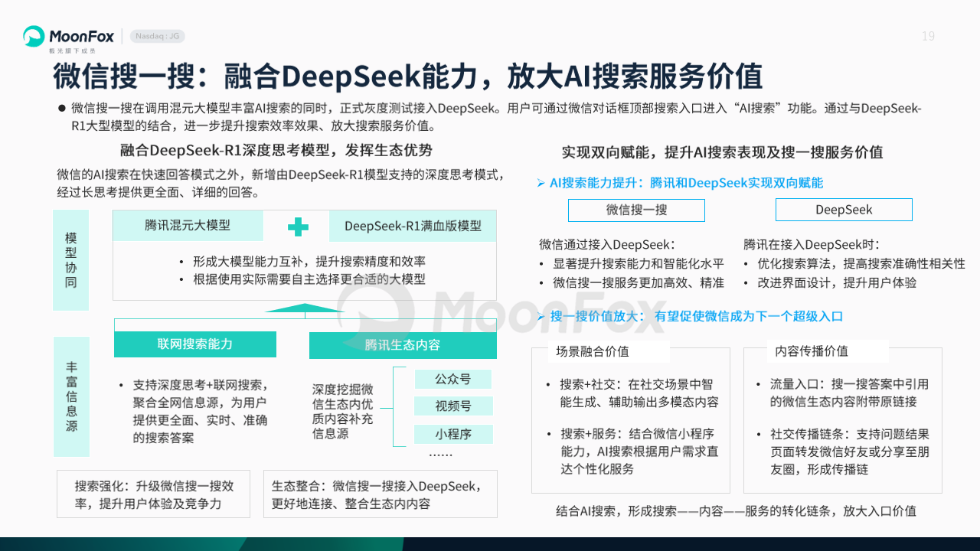Select the 小程序 tag
The width and height of the screenshot is (980, 551).
click(452, 435)
